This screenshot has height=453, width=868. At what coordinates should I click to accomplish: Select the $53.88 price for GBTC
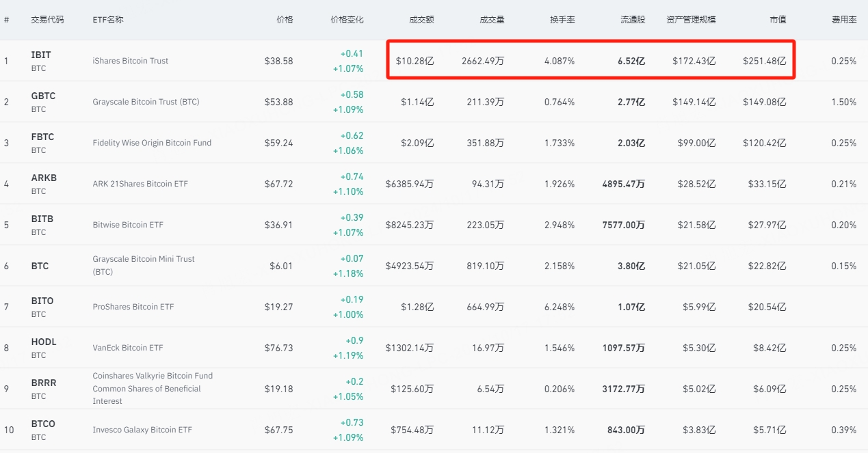coord(278,102)
